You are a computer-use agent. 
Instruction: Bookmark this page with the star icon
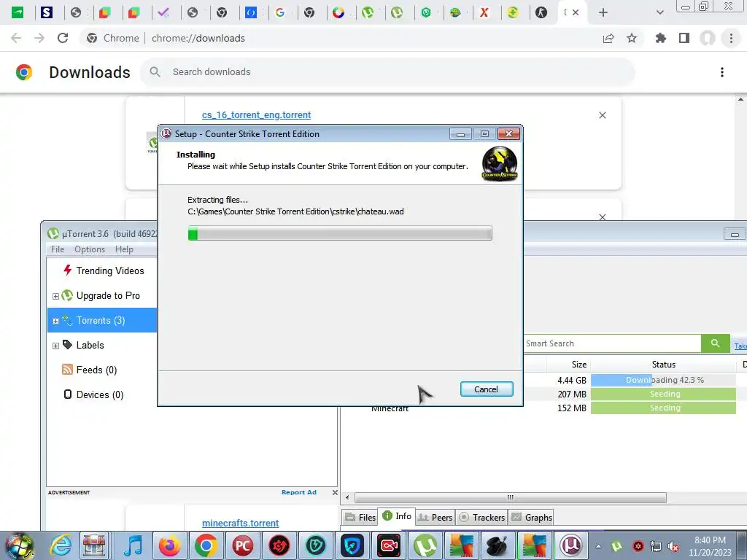pyautogui.click(x=631, y=38)
